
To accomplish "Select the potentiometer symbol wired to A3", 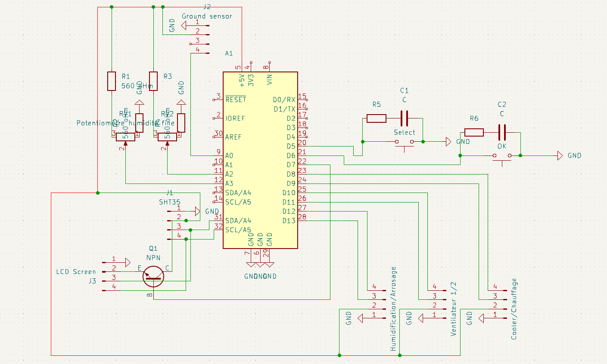I will [x=125, y=138].
